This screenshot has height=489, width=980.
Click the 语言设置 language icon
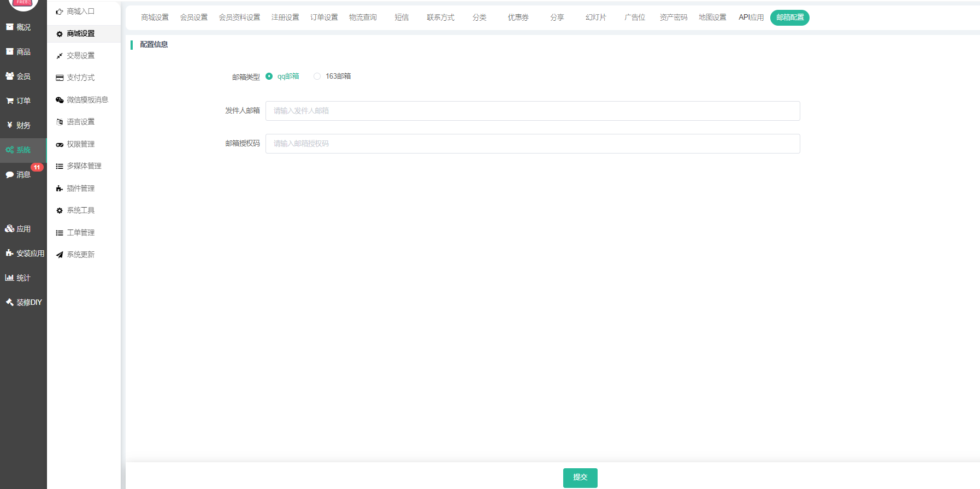coord(60,122)
